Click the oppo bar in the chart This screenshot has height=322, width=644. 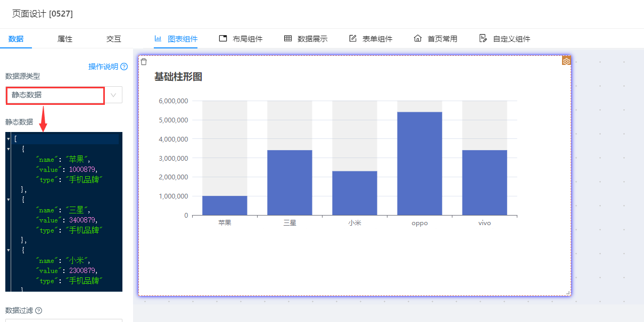(419, 163)
